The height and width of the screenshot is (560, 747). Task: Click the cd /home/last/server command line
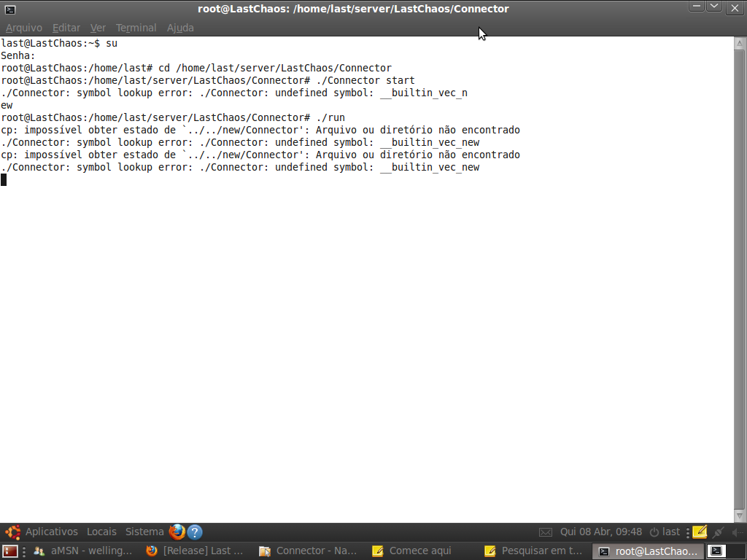coord(196,68)
